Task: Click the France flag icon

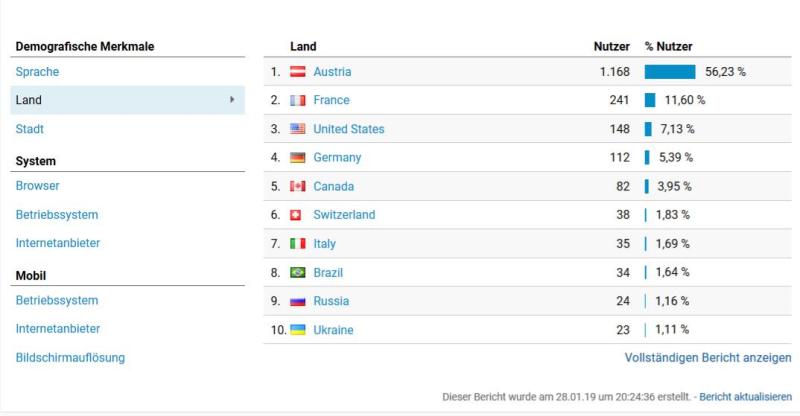Action: (297, 101)
